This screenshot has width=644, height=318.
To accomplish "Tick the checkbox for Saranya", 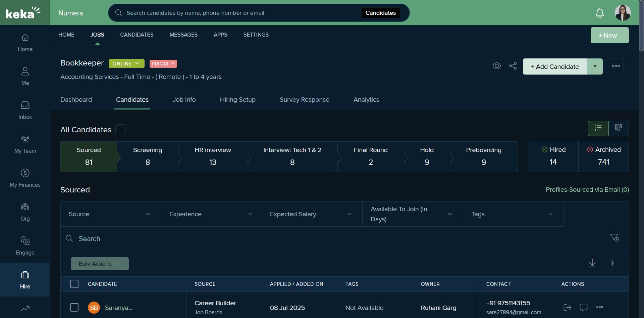I will tap(74, 307).
